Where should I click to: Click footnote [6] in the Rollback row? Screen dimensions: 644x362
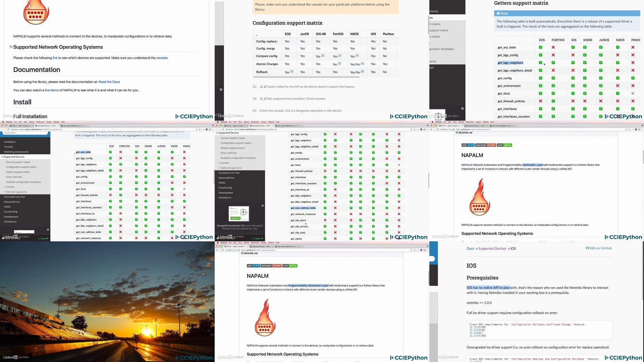362,71
